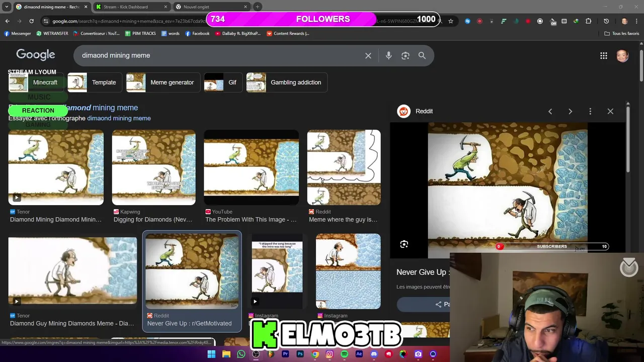Open Reddit Meme where the guy thumbnail

(x=344, y=167)
